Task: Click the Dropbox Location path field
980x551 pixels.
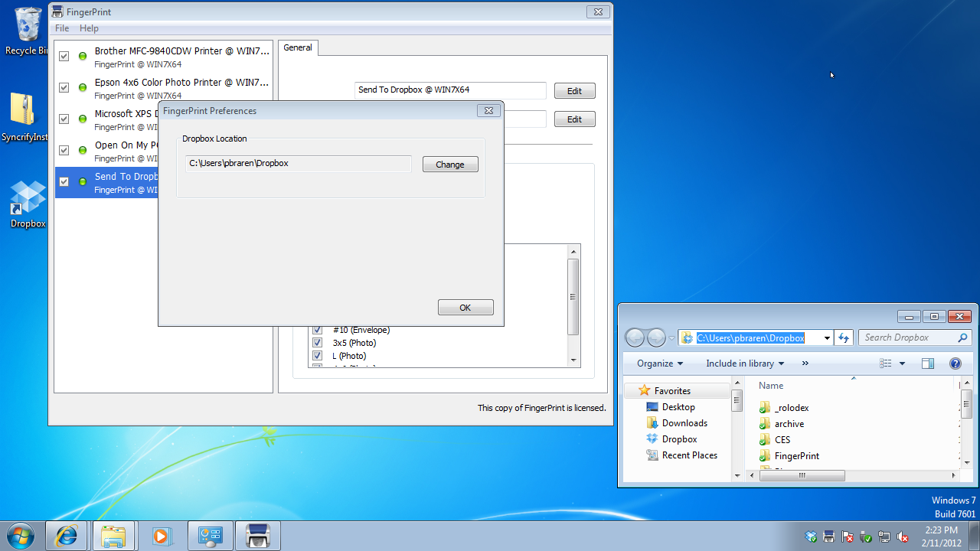Action: 299,164
